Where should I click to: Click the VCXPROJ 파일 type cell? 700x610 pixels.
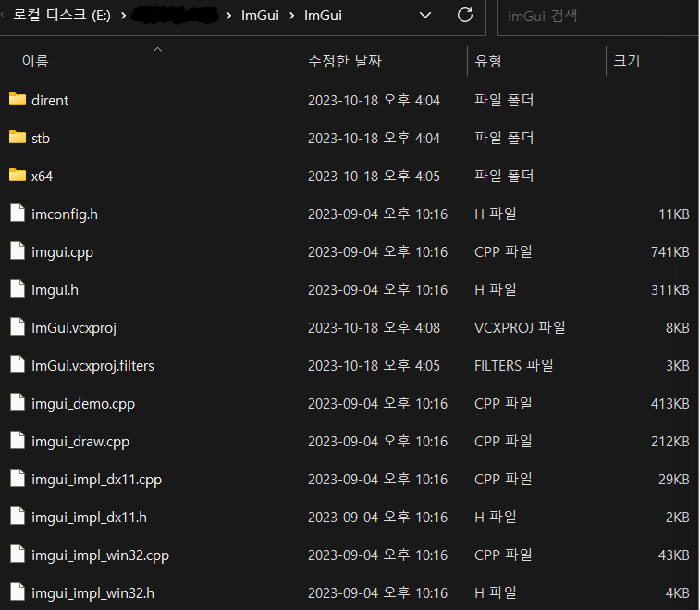(x=520, y=327)
